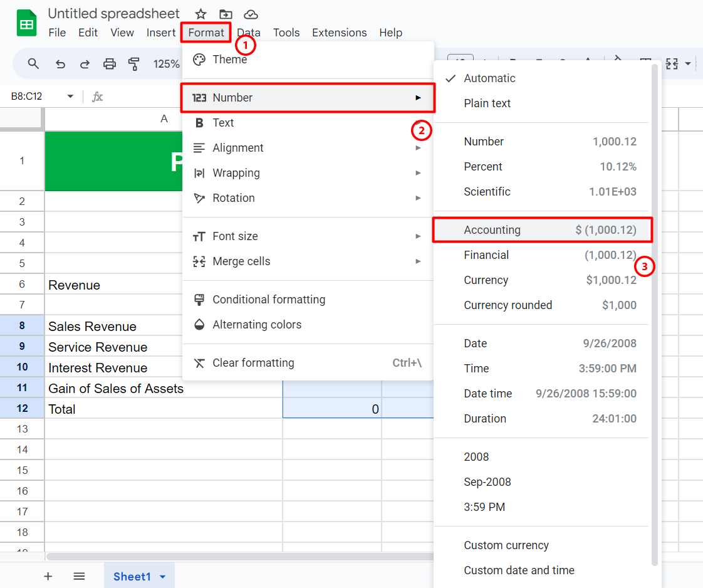Open the Extensions menu
The image size is (703, 588).
[x=340, y=33]
